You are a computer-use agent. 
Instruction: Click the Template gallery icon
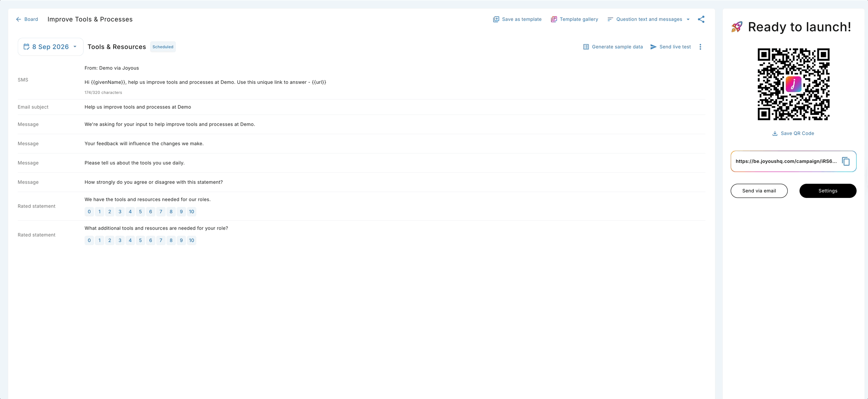(x=554, y=19)
